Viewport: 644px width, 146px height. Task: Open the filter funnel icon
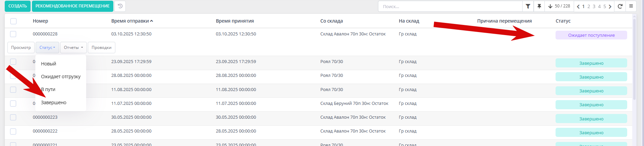pyautogui.click(x=528, y=6)
